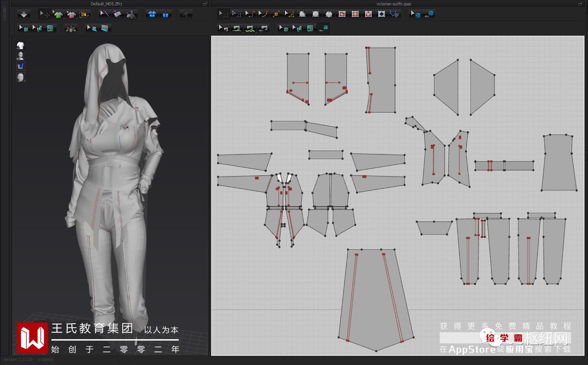Pick the arrow tool with orange triangle
Viewport: 588px width, 365px height.
coord(289,14)
